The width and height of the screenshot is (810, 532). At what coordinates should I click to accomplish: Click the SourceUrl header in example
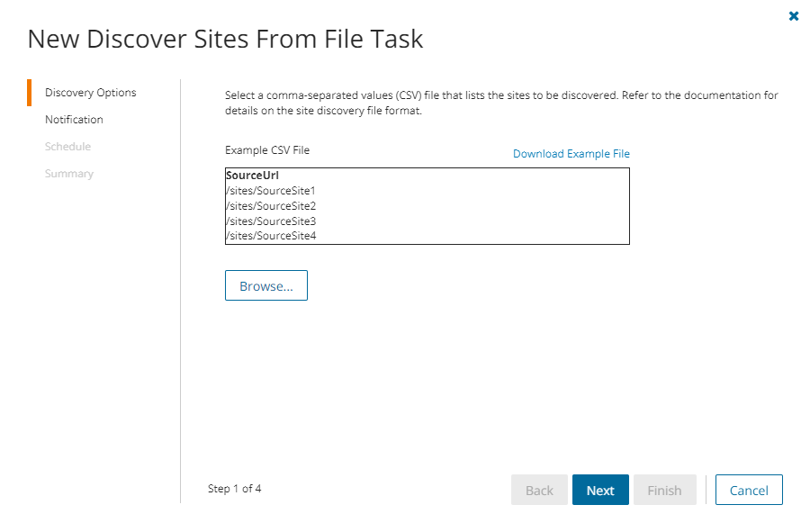click(253, 176)
